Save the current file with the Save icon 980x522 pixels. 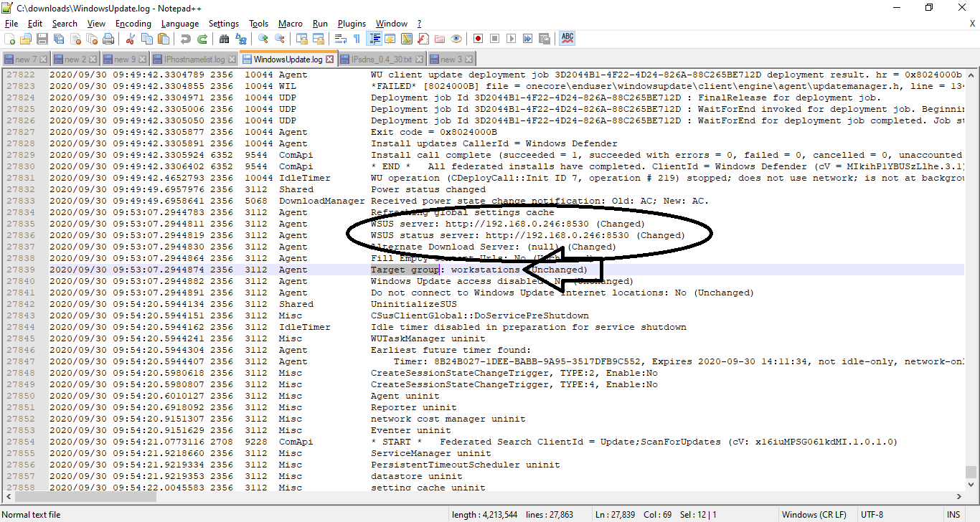pos(42,39)
